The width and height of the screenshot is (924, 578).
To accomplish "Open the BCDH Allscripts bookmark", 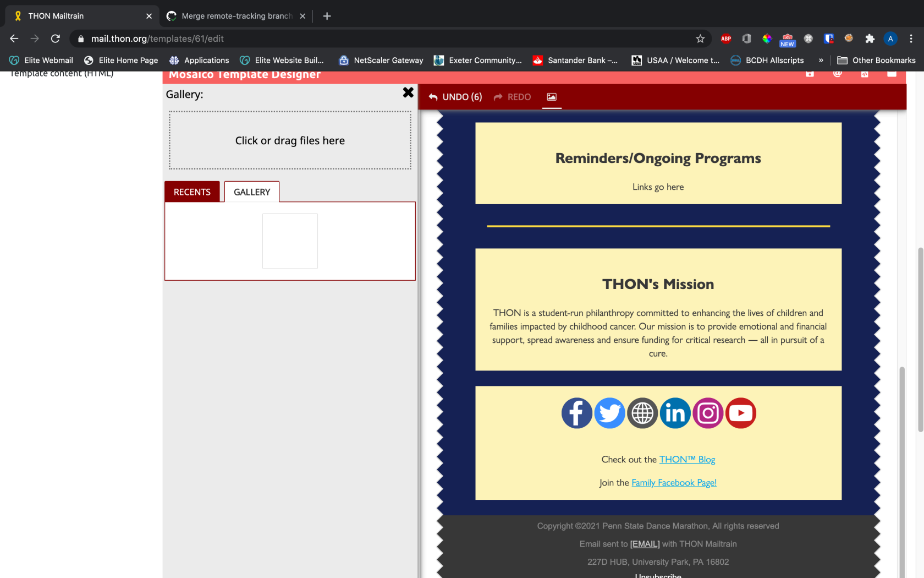I will point(767,60).
